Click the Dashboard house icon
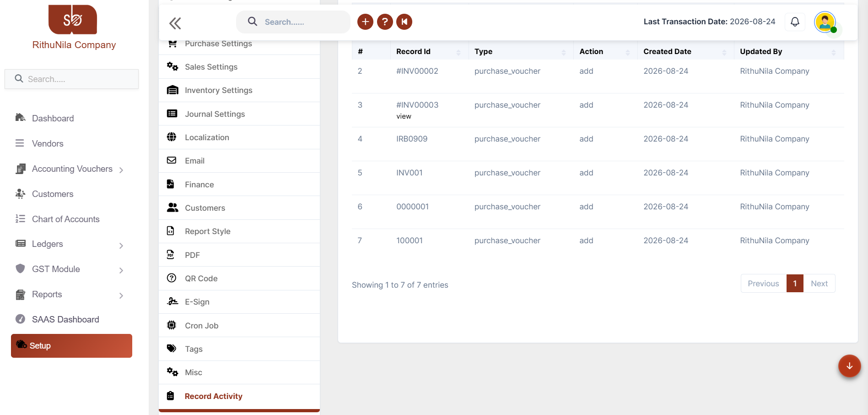Screen dimensions: 868x415 pos(20,118)
